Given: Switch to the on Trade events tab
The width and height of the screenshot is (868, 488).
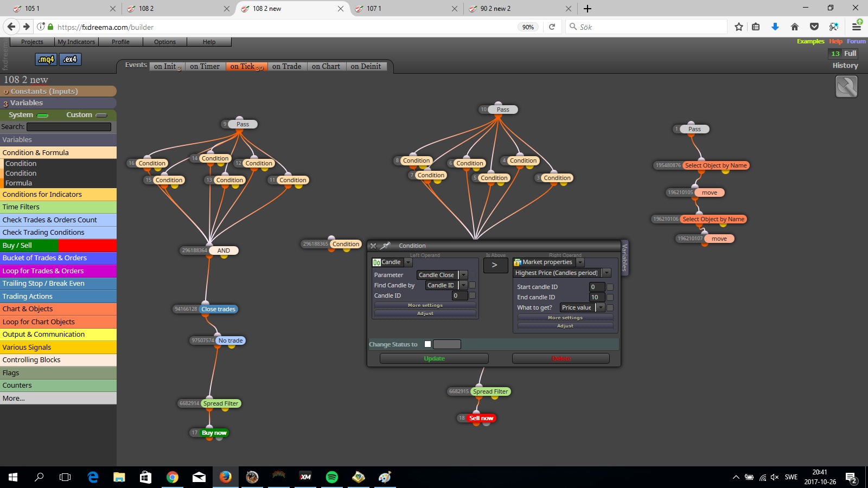Looking at the screenshot, I should point(287,66).
